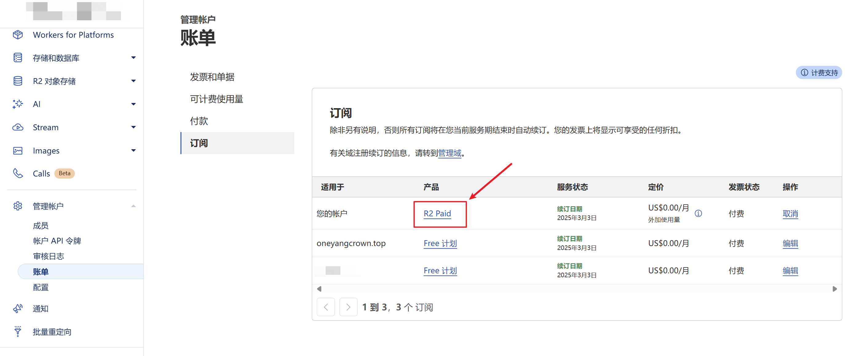This screenshot has width=868, height=356.
Task: Click the AI sparkle icon in sidebar
Action: [x=17, y=104]
